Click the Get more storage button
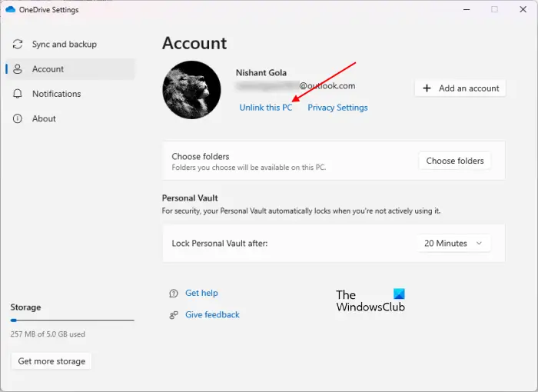Viewport: 538px width, 392px height. [x=51, y=361]
